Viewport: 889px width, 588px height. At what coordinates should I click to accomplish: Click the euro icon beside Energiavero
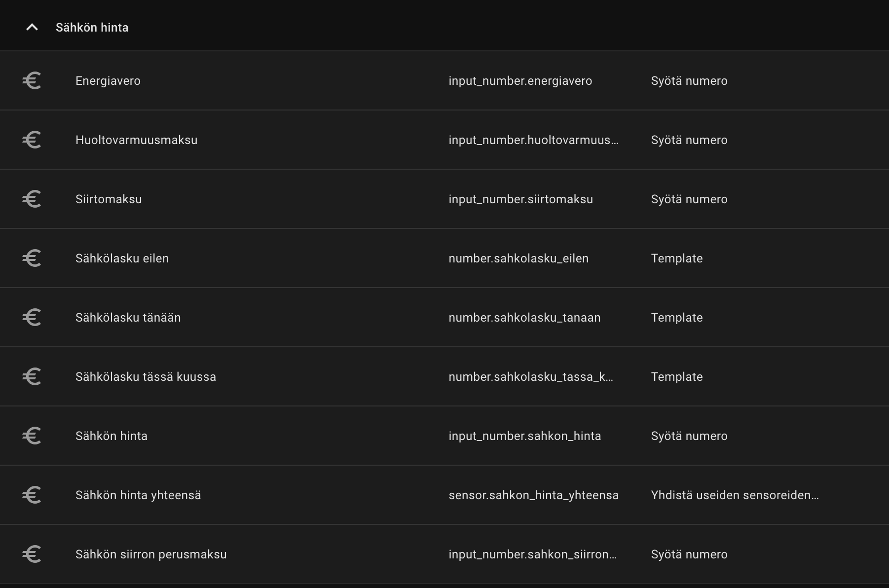coord(32,81)
